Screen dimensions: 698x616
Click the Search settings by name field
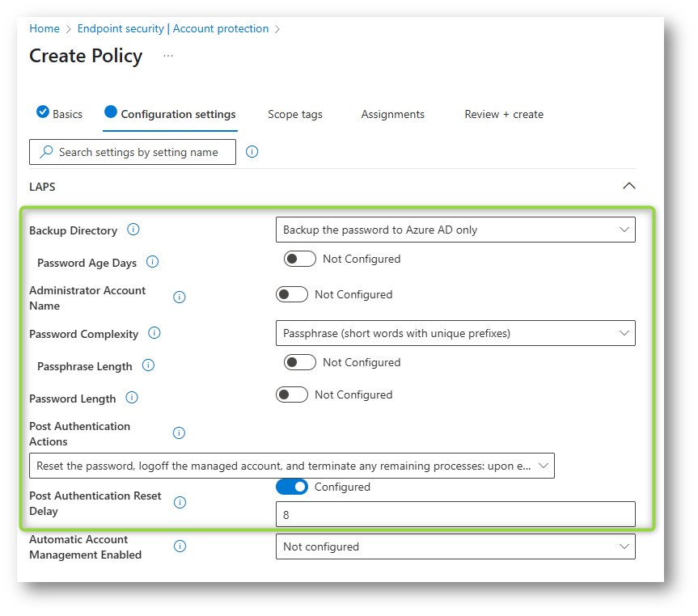133,152
